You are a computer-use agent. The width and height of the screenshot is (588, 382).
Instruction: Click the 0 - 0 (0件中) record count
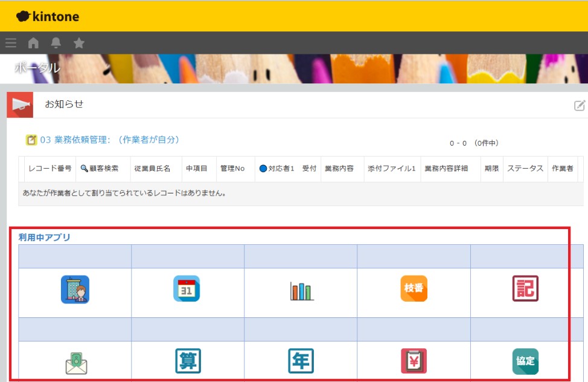pos(474,143)
